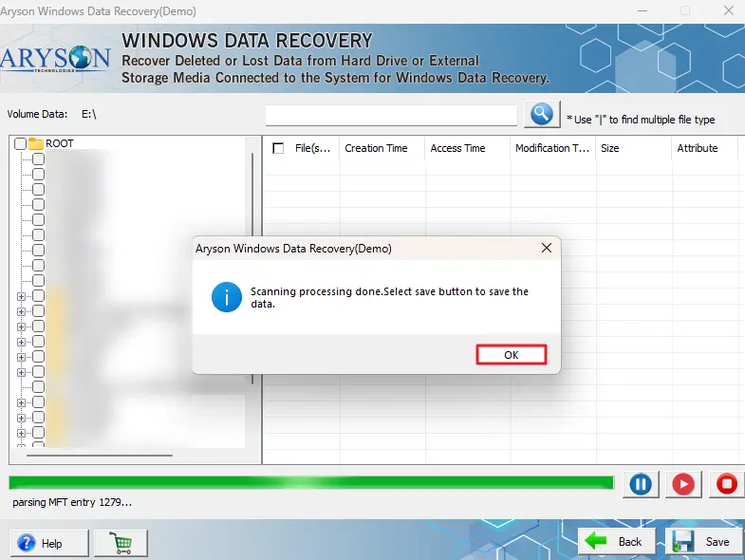Sort by Access Time column header

pos(468,148)
